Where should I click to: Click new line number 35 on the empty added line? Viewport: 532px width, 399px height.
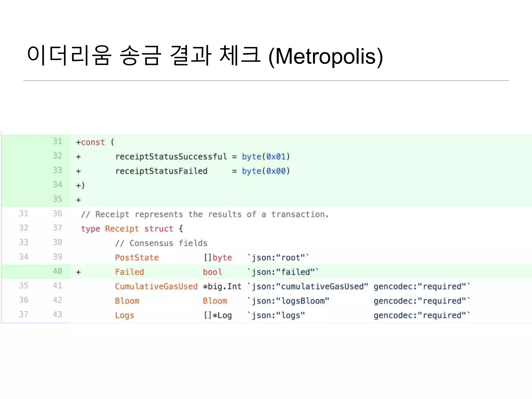(57, 199)
